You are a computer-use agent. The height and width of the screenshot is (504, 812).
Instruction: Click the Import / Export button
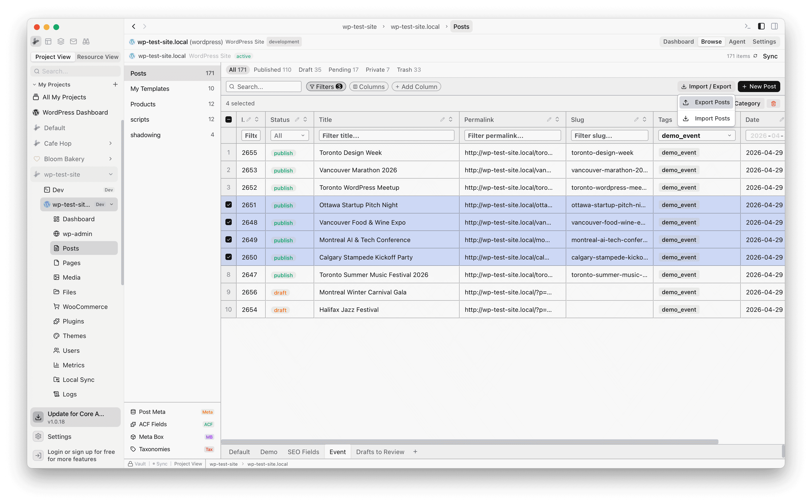point(706,86)
